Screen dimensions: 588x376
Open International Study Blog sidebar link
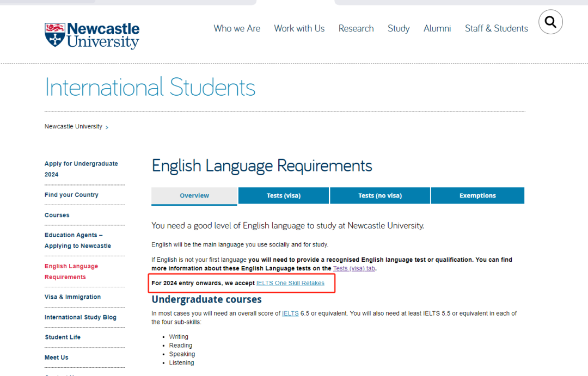click(81, 317)
